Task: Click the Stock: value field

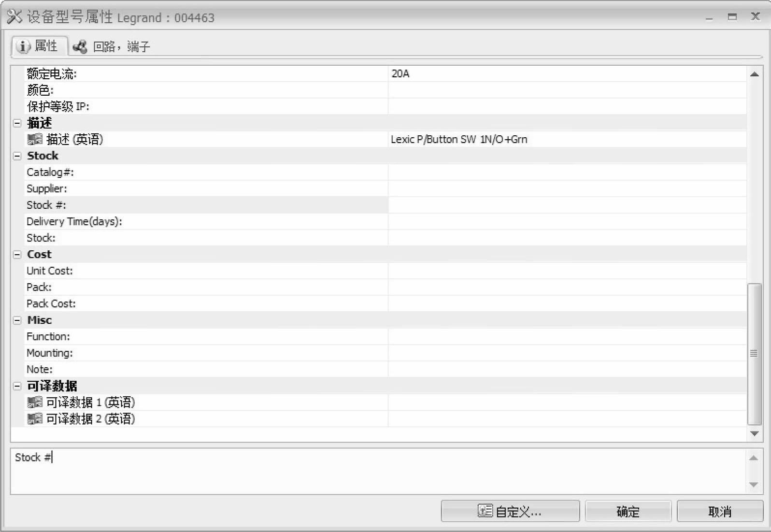Action: pyautogui.click(x=567, y=238)
